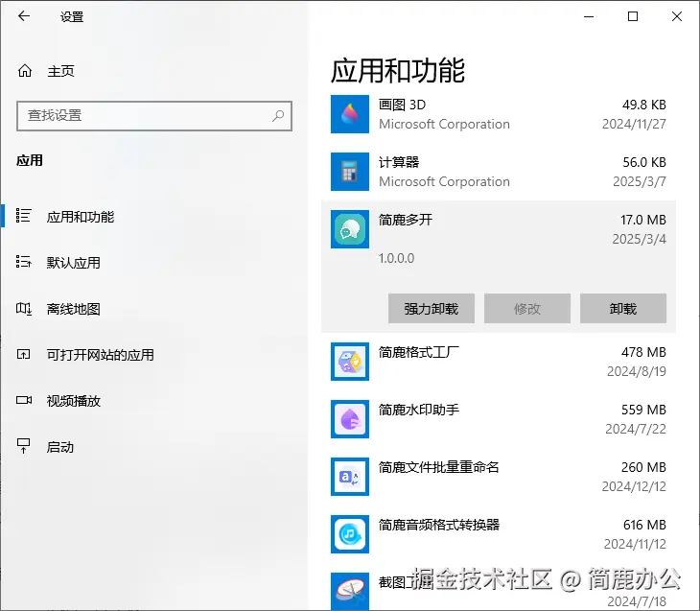700x611 pixels.
Task: Click the 简鹿多开 app icon
Action: [x=350, y=229]
